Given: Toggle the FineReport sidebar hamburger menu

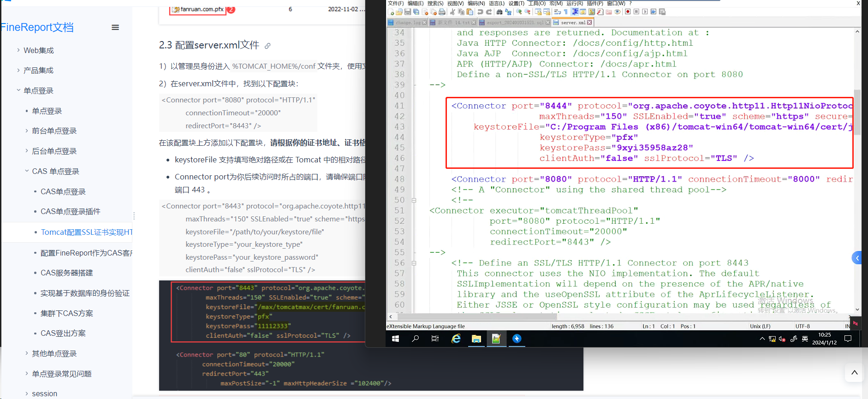Looking at the screenshot, I should [x=115, y=27].
